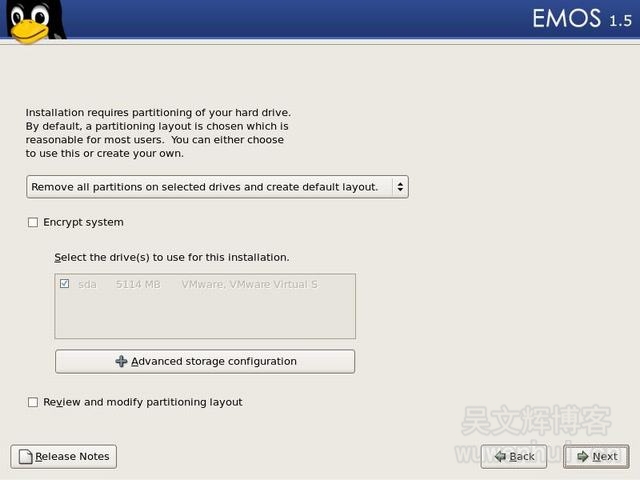Click the up-down arrows of the layout dropdown
640x480 pixels.
coord(399,187)
